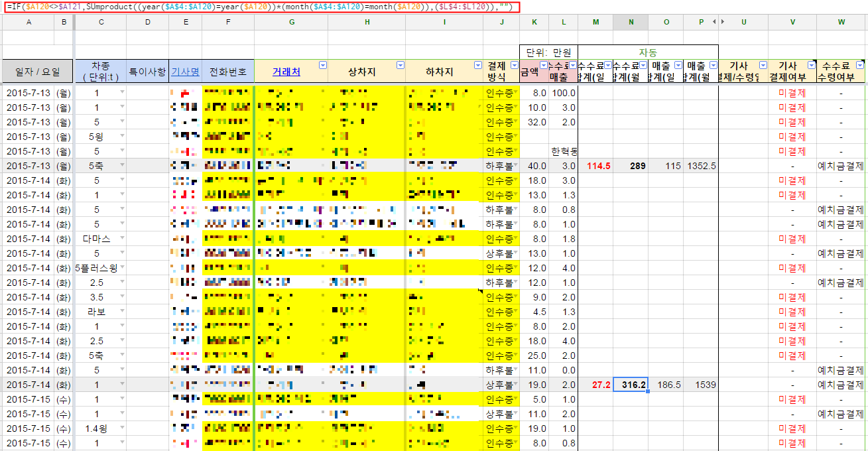The image size is (868, 451).
Task: Open the filter on the 거래처 header
Action: pos(323,65)
